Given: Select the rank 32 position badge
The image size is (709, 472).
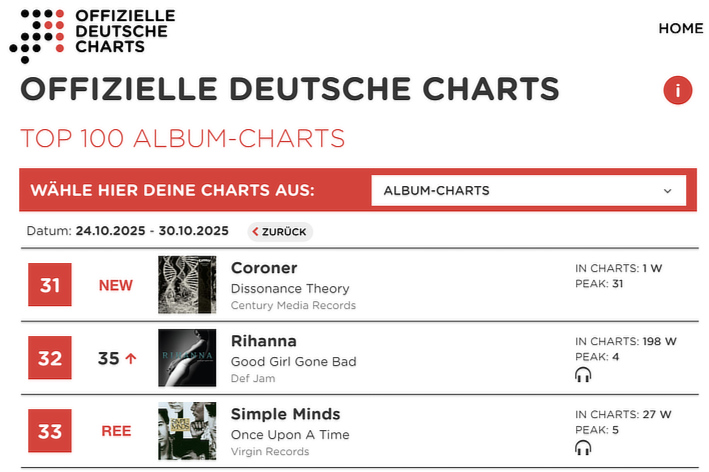Looking at the screenshot, I should point(50,359).
